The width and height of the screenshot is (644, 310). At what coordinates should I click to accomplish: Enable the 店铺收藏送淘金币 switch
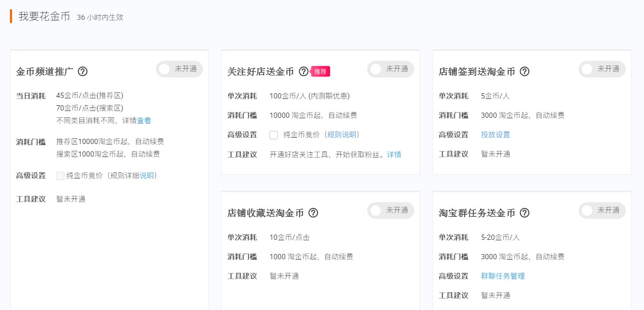pyautogui.click(x=390, y=210)
